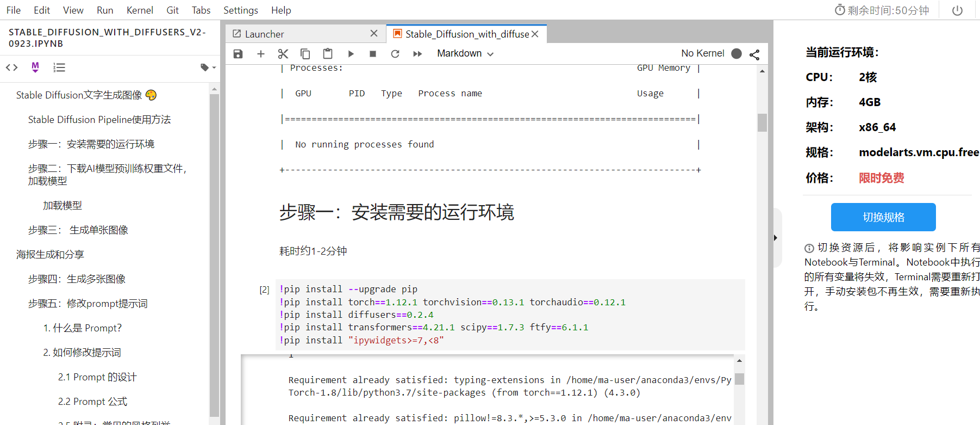Image resolution: width=980 pixels, height=425 pixels.
Task: Open the Edit menu
Action: coord(42,10)
